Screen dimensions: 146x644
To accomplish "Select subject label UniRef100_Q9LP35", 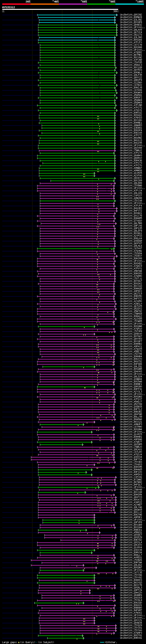I will tap(131, 75).
